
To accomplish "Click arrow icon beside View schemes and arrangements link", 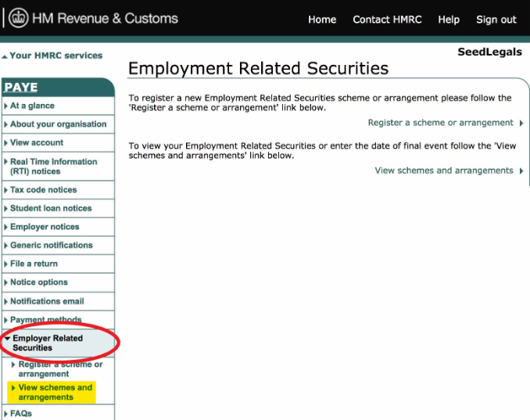I will coord(521,171).
